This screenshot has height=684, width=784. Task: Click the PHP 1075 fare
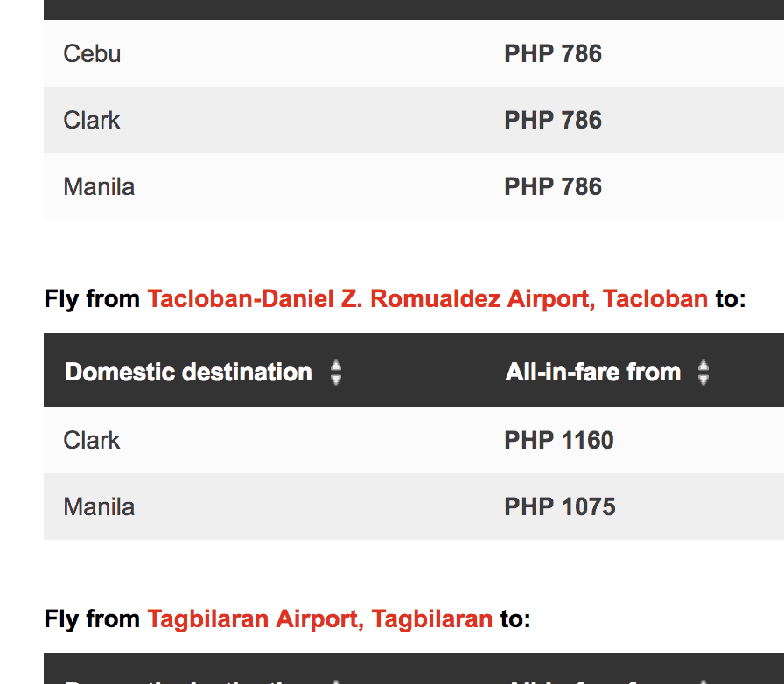(x=559, y=506)
